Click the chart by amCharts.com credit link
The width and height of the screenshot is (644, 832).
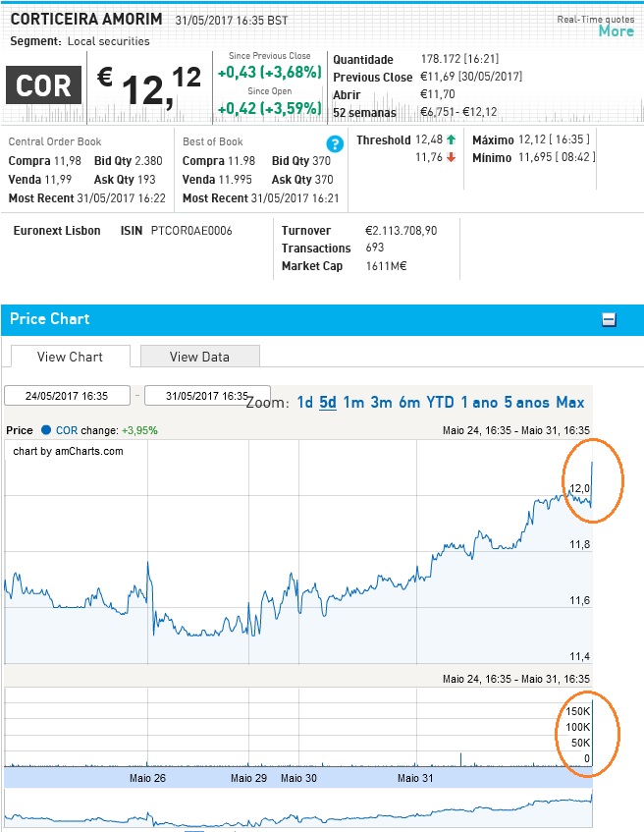click(68, 451)
